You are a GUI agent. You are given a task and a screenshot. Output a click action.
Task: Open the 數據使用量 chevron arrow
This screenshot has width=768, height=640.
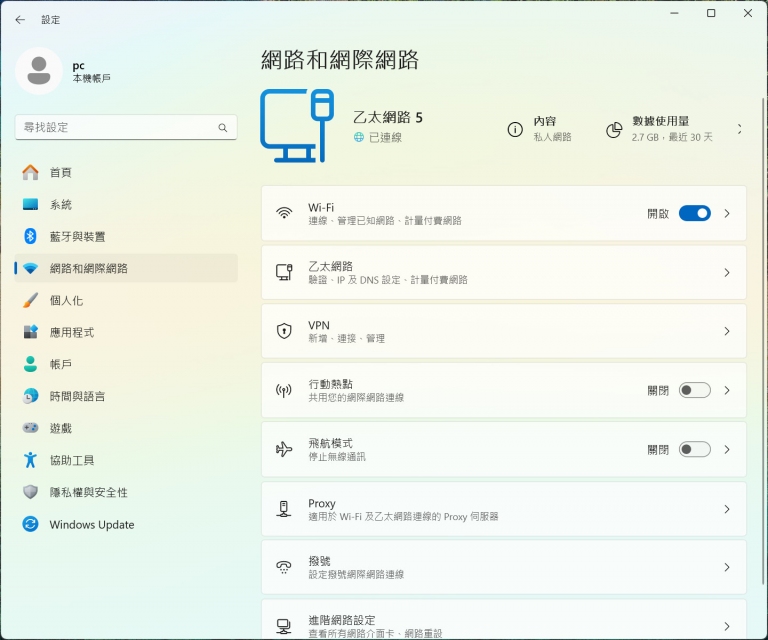pos(740,129)
